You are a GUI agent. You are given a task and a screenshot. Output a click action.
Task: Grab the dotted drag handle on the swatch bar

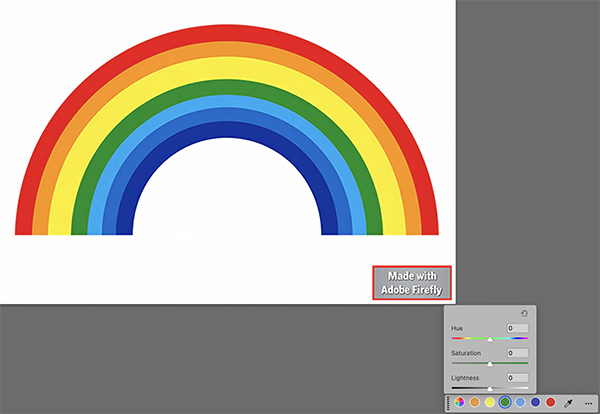click(448, 403)
